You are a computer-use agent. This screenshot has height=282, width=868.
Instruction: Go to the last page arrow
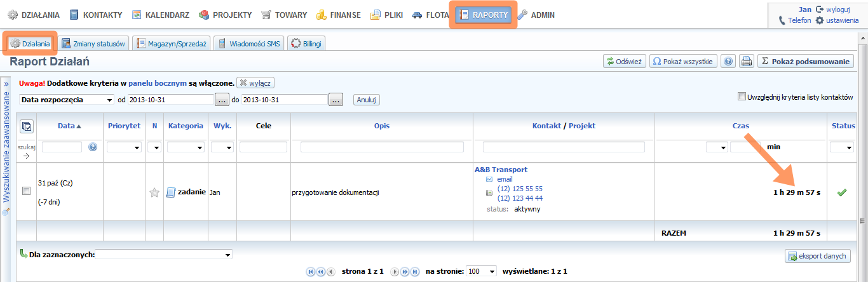[x=415, y=271]
